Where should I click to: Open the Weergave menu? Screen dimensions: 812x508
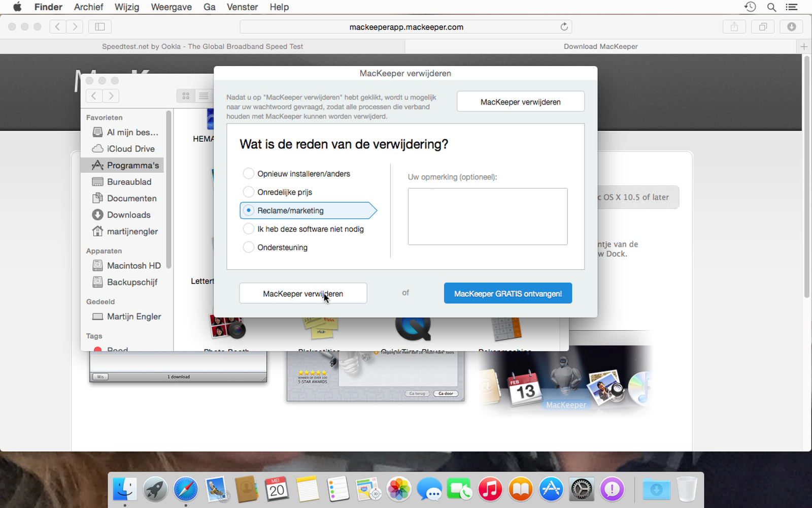tap(172, 7)
